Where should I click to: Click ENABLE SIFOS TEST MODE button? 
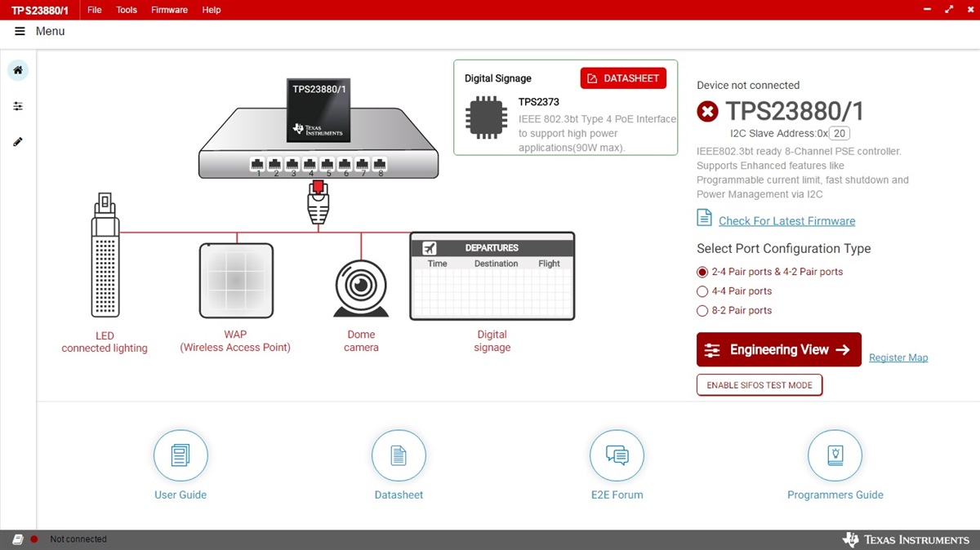pos(759,385)
